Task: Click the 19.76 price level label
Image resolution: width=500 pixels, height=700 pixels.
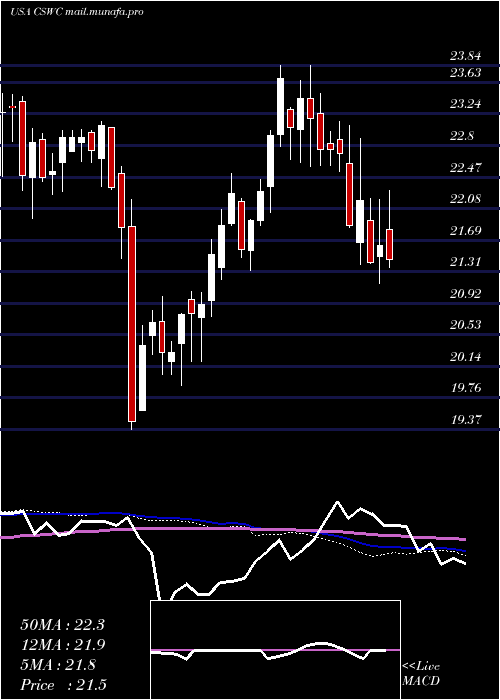Action: [466, 388]
